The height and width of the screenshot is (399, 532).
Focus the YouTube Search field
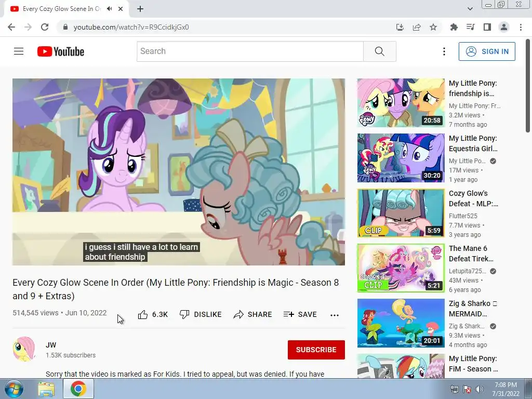[x=250, y=51]
